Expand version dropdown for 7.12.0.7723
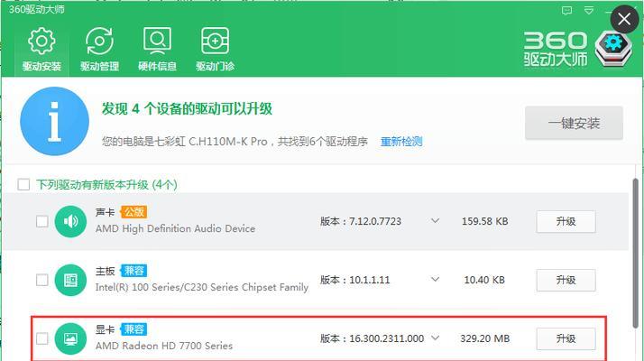The width and height of the screenshot is (644, 361). 436,221
